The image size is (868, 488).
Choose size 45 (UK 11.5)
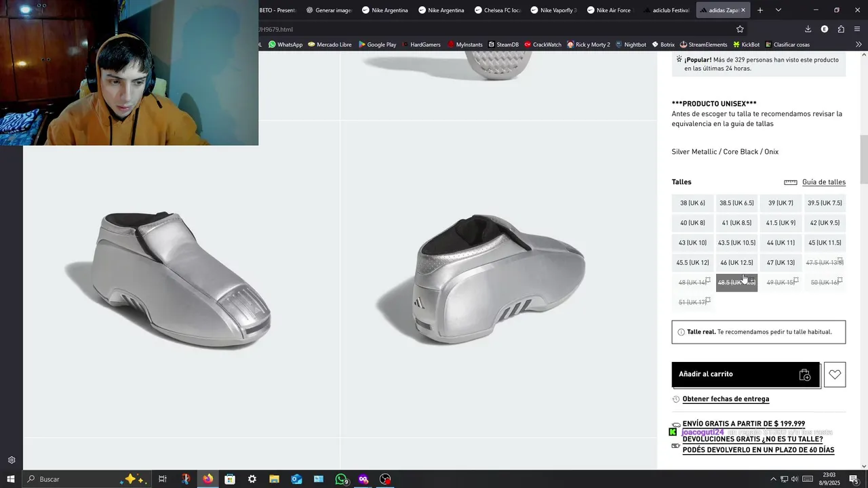(825, 243)
